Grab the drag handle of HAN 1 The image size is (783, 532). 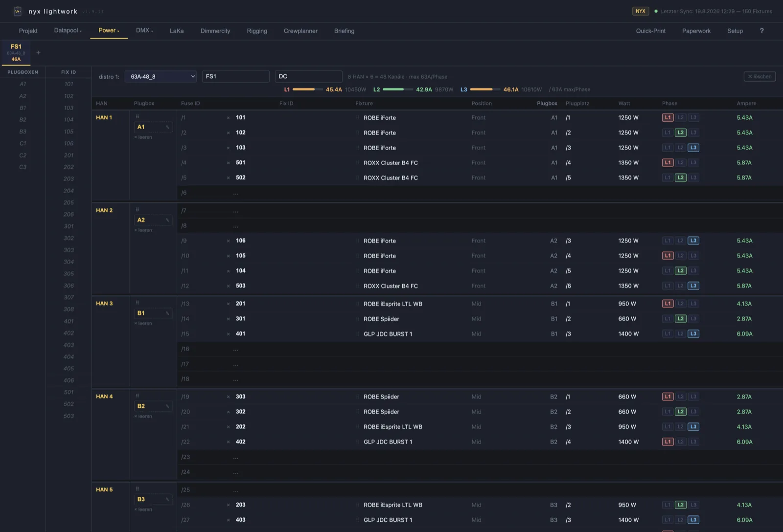coord(138,116)
